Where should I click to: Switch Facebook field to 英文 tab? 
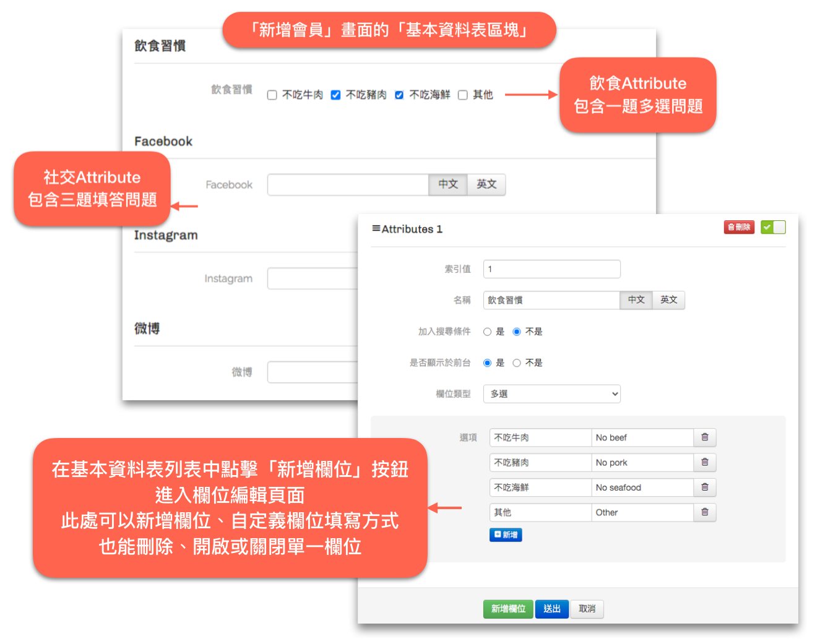click(x=486, y=184)
